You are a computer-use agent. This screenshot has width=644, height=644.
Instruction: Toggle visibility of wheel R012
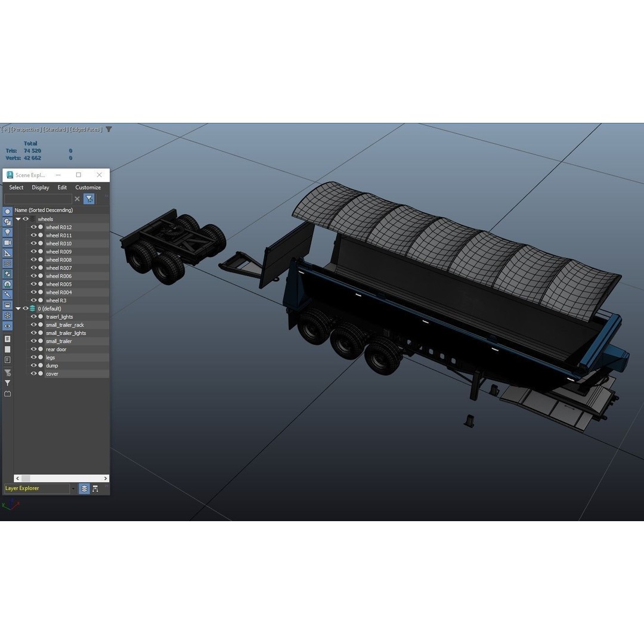tap(33, 227)
